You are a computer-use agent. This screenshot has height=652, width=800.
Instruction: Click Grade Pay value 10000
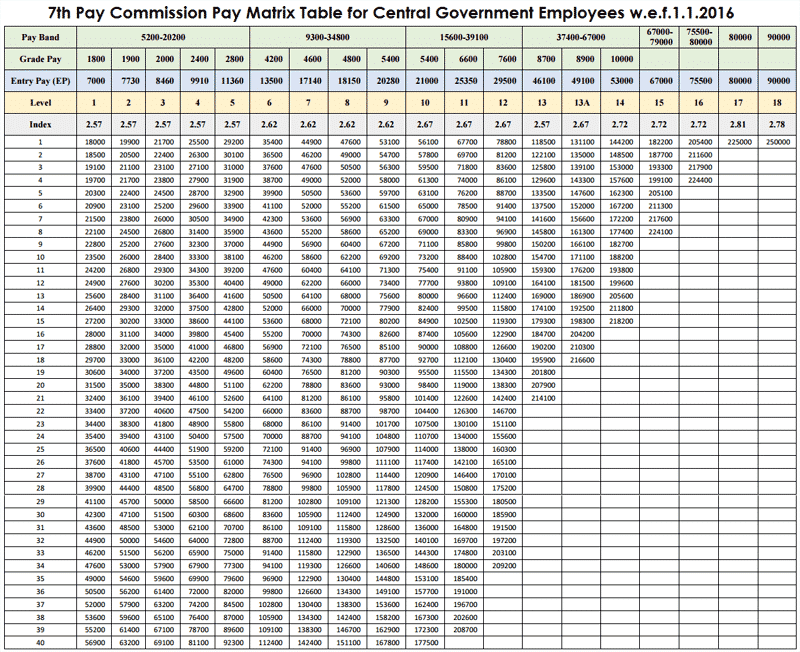click(x=621, y=59)
